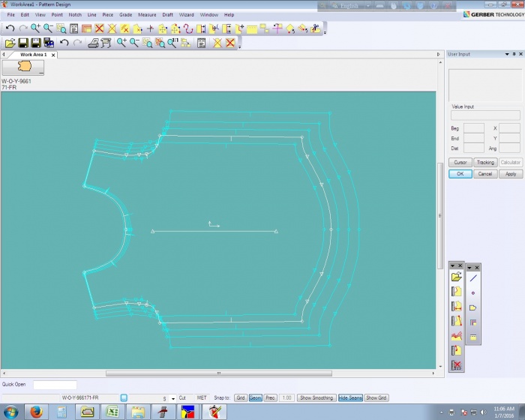Click the Tracking button
The height and width of the screenshot is (420, 525).
click(485, 162)
